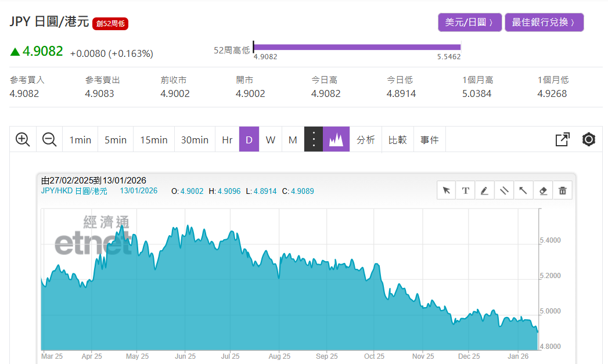
Task: Select the text annotation tool
Action: point(466,190)
